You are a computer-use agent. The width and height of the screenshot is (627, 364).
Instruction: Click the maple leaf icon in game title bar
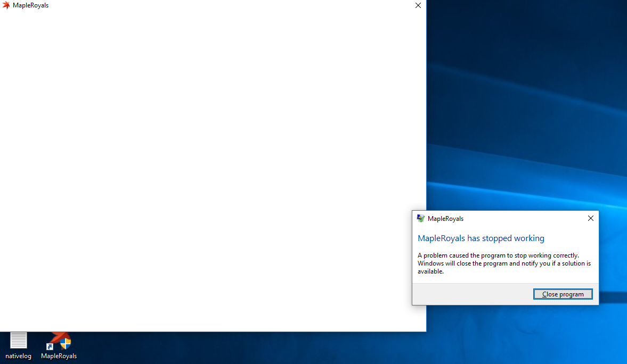6,5
